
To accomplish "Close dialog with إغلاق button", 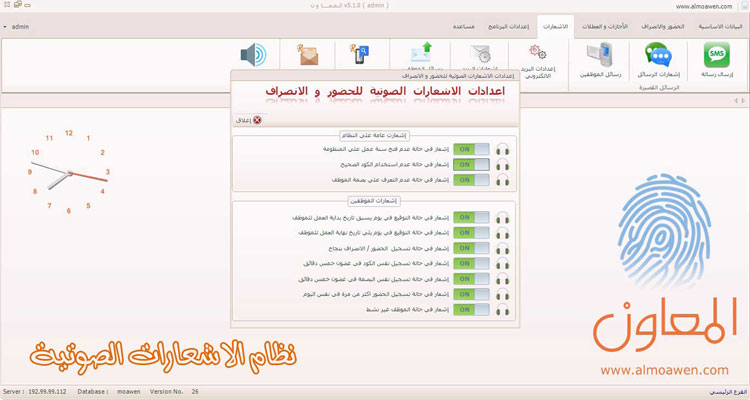I will [x=249, y=120].
